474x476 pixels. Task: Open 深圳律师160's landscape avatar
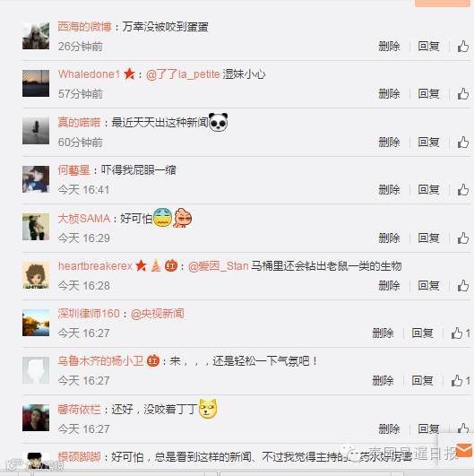pos(36,323)
